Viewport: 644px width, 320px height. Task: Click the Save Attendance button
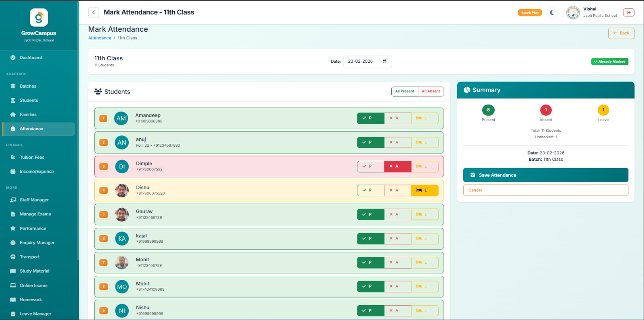[x=545, y=175]
